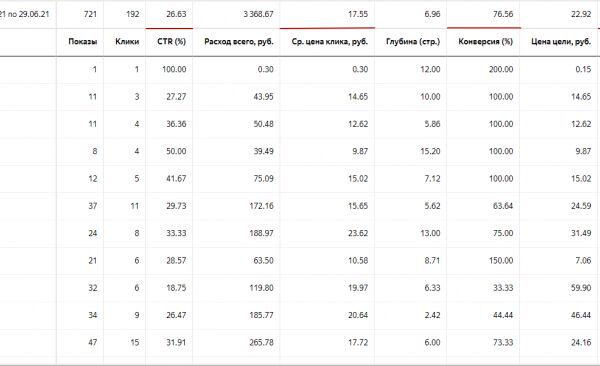This screenshot has width=600, height=366.
Task: Select total goal price 22.92
Action: (x=581, y=14)
